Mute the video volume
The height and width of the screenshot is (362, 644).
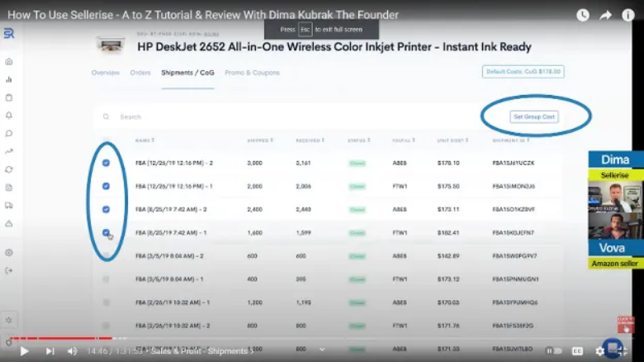click(x=73, y=351)
